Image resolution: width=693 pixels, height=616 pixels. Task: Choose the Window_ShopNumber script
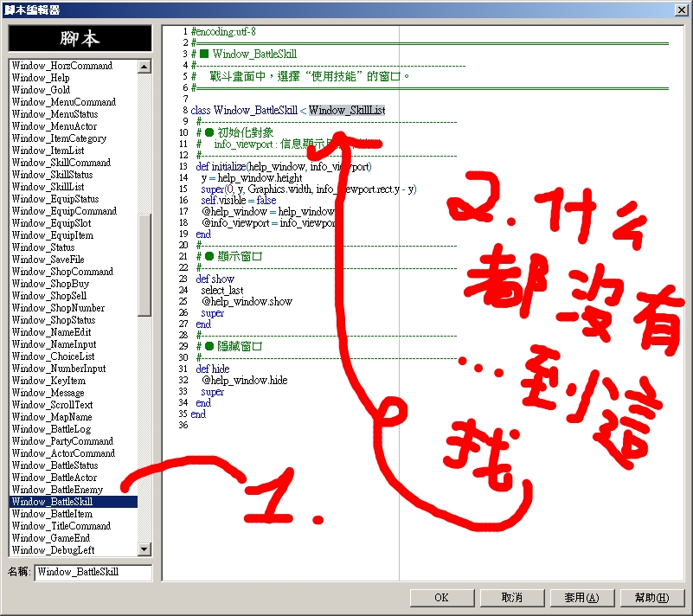(74, 308)
